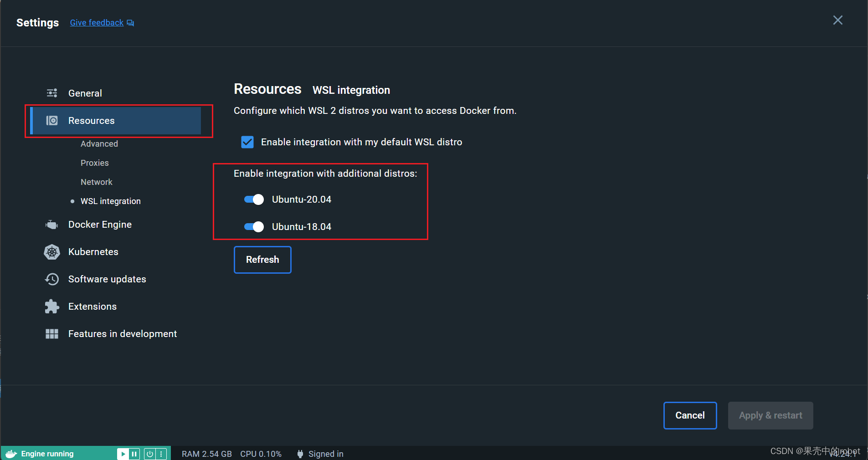This screenshot has width=868, height=460.
Task: Open the Advanced resources page
Action: coord(99,143)
